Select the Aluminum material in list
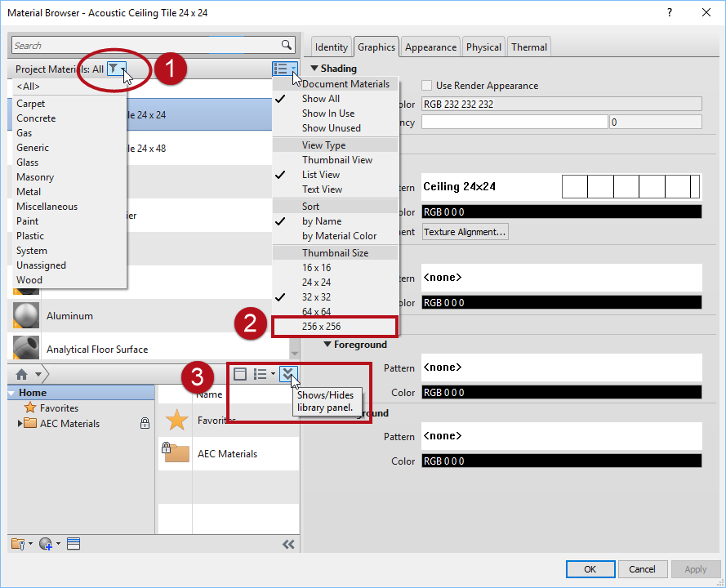726x588 pixels. pyautogui.click(x=69, y=316)
